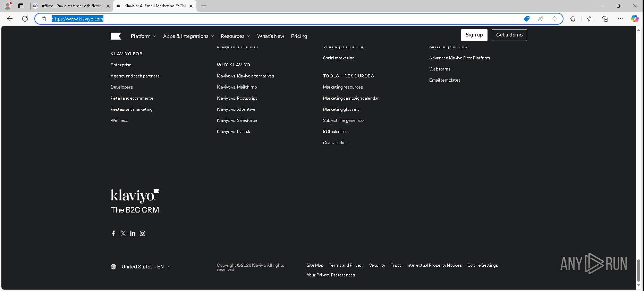Open Case studies link
This screenshot has width=644, height=291.
335,143
